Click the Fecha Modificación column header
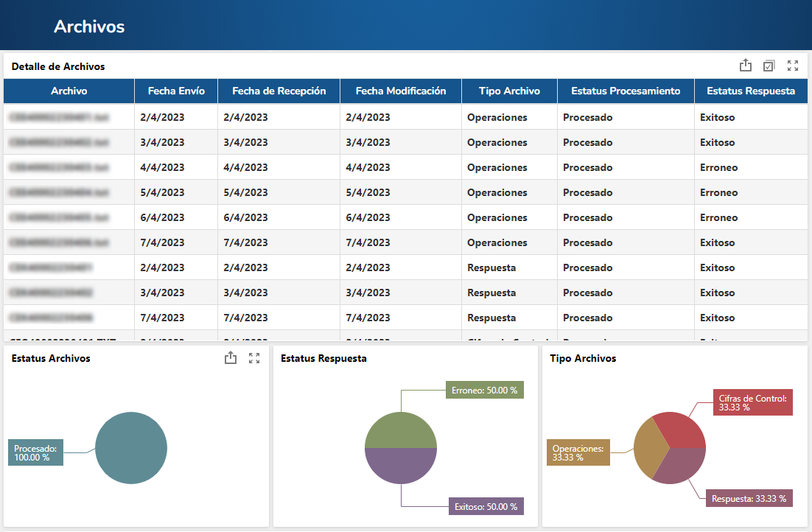The height and width of the screenshot is (532, 812). (401, 91)
